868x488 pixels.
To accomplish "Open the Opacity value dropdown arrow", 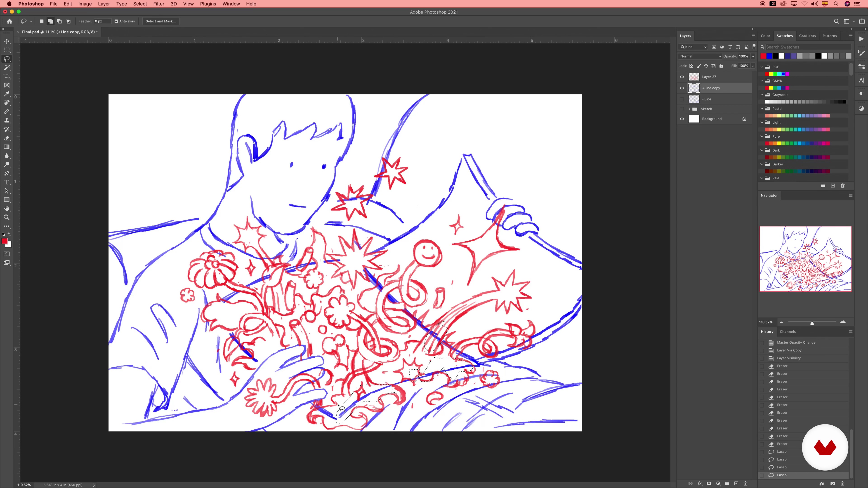I will tap(753, 56).
